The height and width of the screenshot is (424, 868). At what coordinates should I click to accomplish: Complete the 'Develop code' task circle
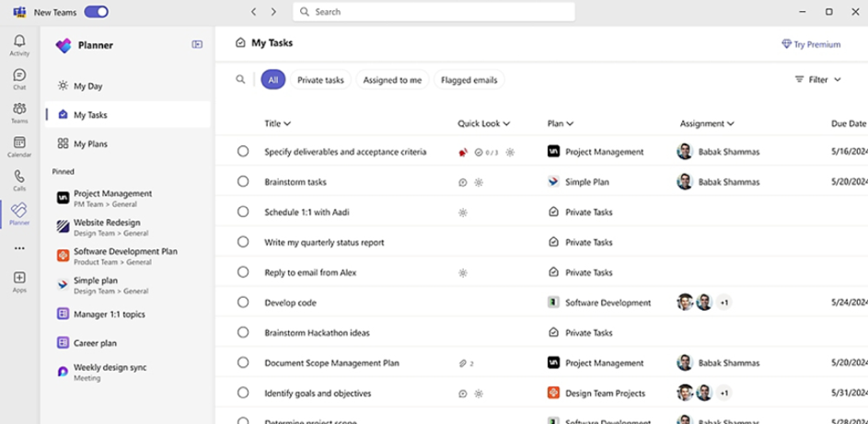pyautogui.click(x=243, y=303)
